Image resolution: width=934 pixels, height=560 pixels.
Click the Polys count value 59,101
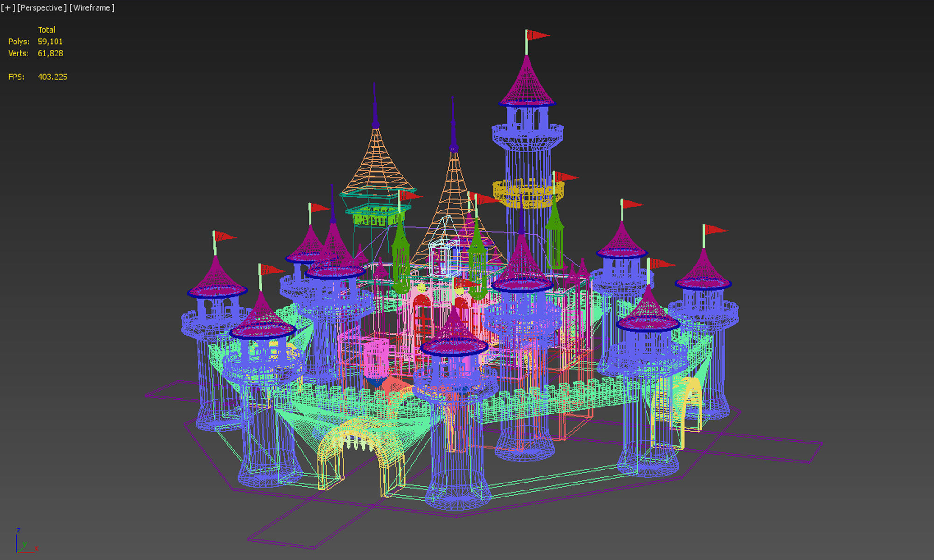pyautogui.click(x=50, y=42)
